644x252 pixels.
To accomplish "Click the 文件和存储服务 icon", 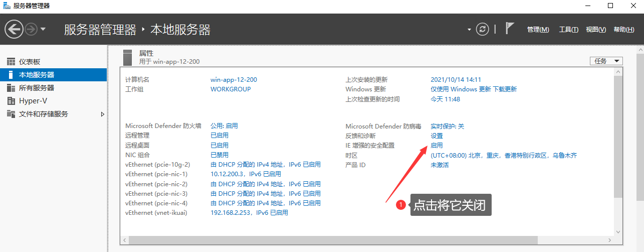I will coord(11,114).
